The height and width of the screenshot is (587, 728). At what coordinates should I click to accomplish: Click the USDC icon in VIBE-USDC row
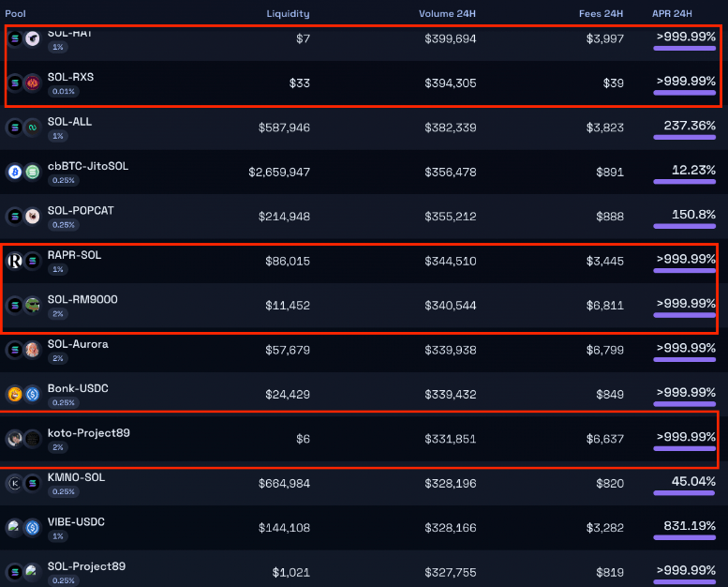[x=33, y=528]
